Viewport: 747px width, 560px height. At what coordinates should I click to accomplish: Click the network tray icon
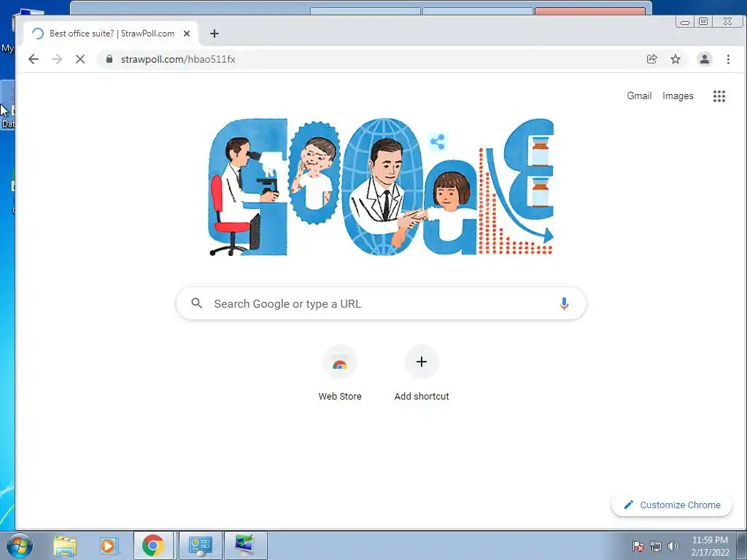tap(656, 546)
